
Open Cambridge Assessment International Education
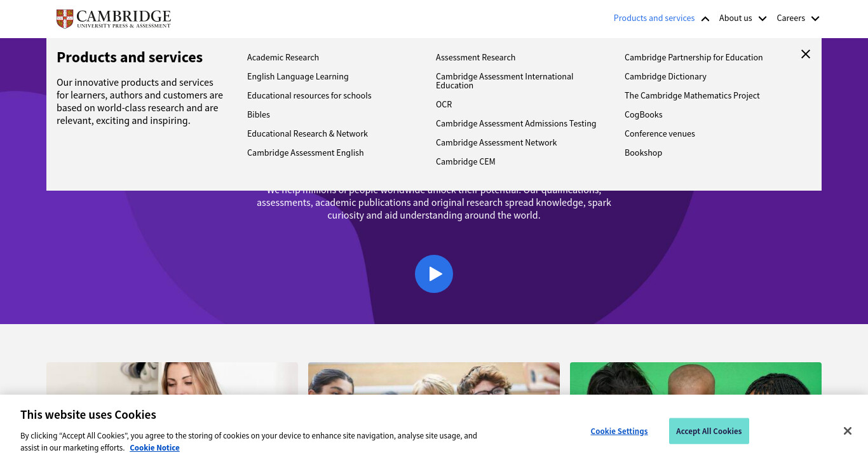(x=505, y=81)
